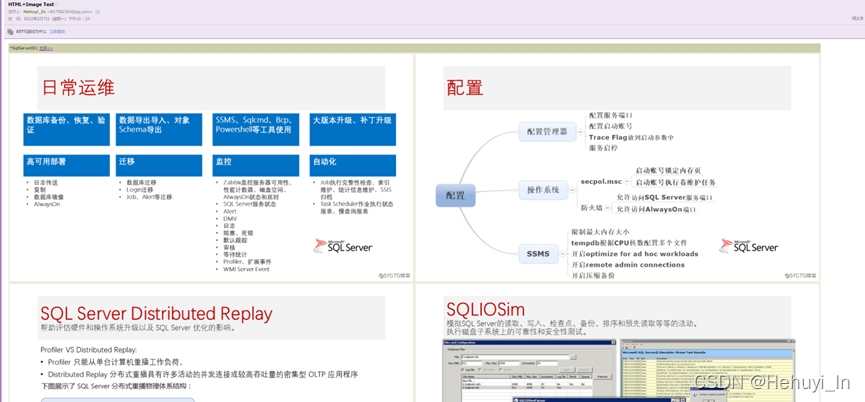865x402 pixels.
Task: Click the 大版本升级、补丁升级 blue box
Action: 353,130
